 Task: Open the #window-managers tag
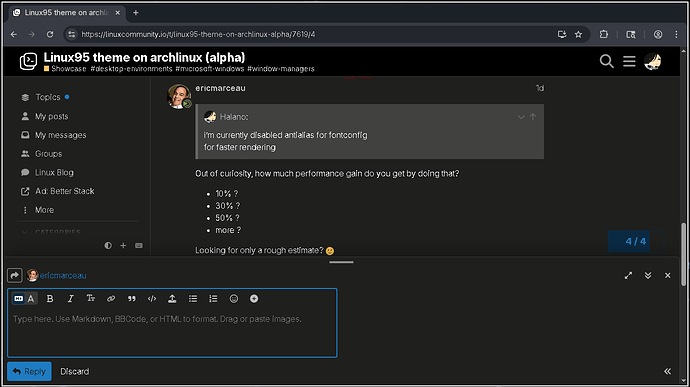(281, 69)
